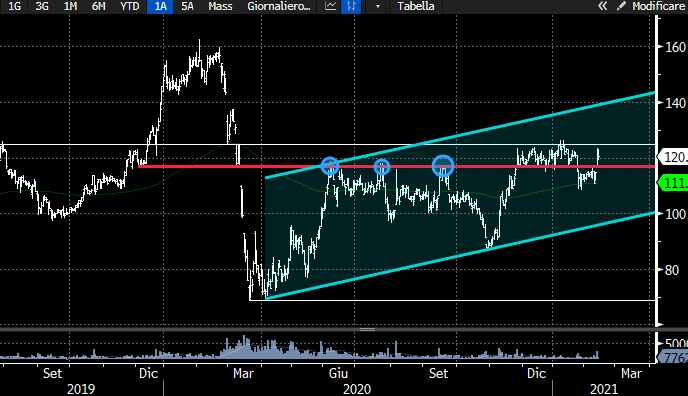The height and width of the screenshot is (396, 688).
Task: Click the 80 price axis label
Action: click(672, 270)
